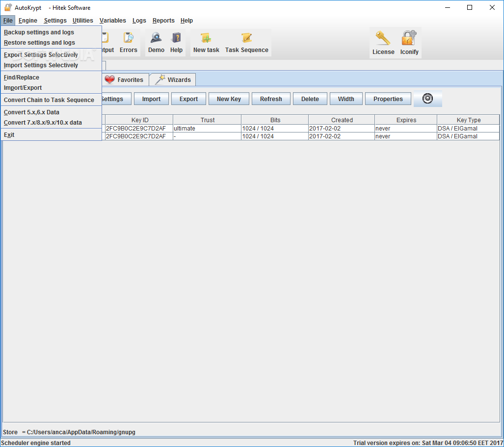Sort by Trust column header
This screenshot has height=447, width=504.
(x=207, y=120)
